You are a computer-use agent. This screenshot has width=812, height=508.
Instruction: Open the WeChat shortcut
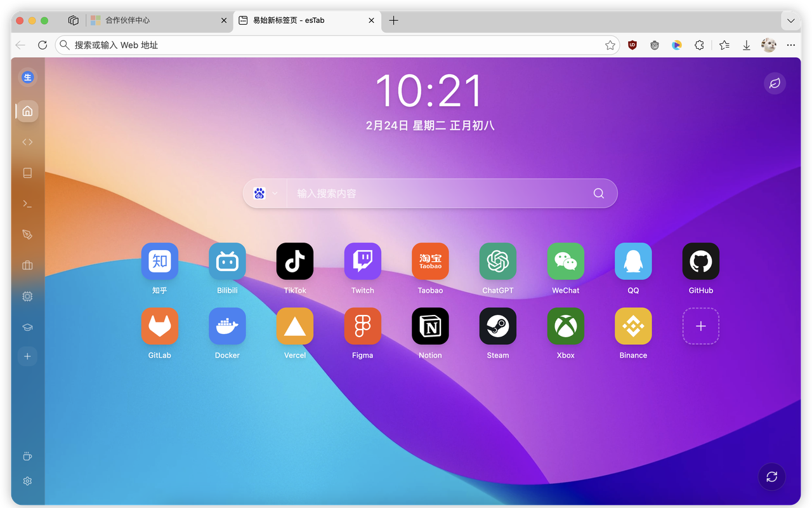566,261
